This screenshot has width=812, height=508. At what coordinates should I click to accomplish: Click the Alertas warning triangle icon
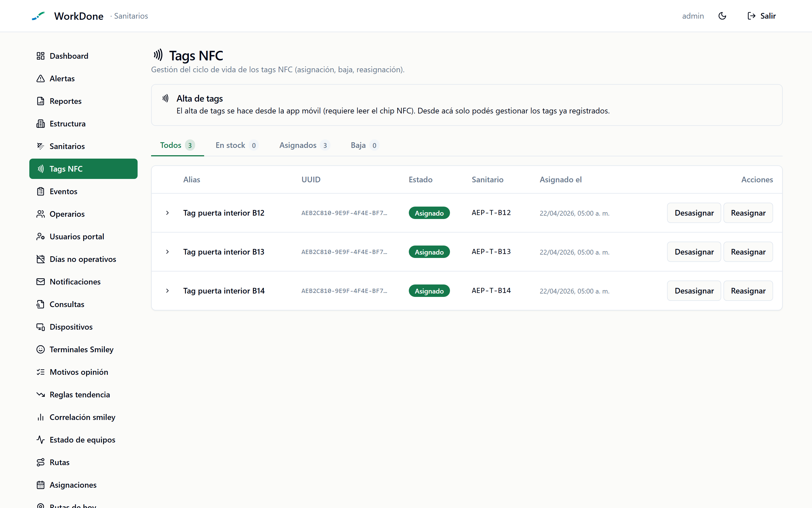41,78
